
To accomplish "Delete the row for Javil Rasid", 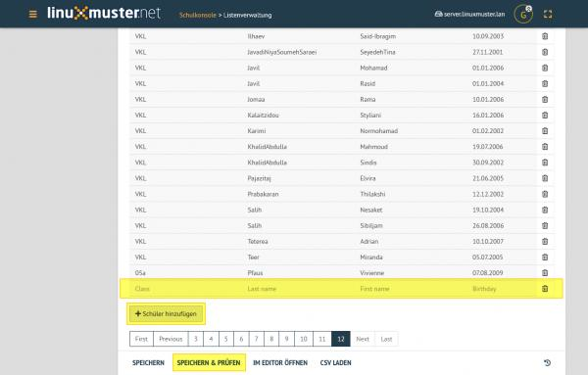I will pos(545,83).
